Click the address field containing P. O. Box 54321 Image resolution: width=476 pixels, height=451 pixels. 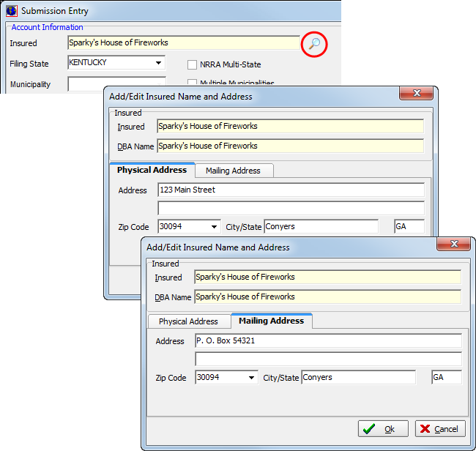tap(328, 341)
